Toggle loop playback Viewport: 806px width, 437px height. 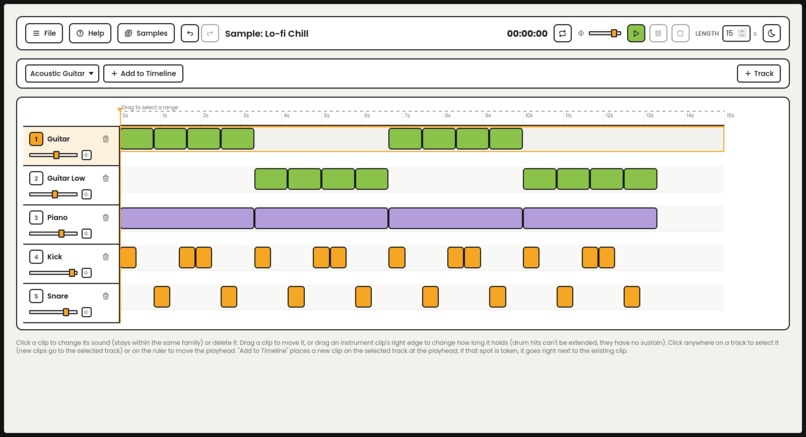[x=562, y=33]
